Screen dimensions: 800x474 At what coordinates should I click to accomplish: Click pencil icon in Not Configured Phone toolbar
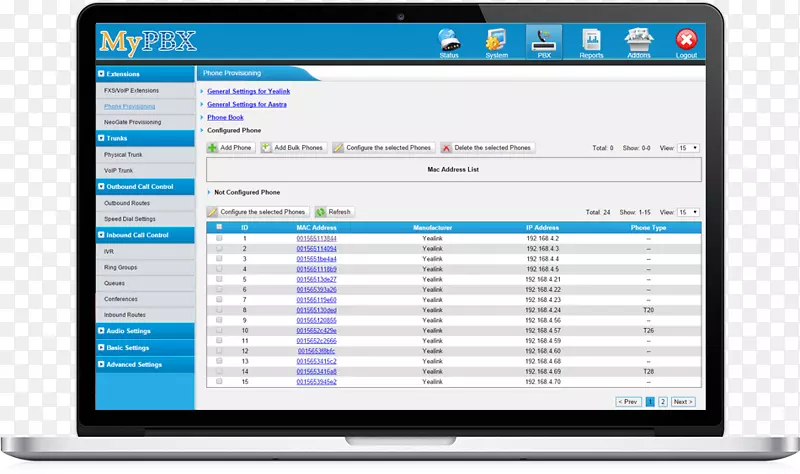212,212
